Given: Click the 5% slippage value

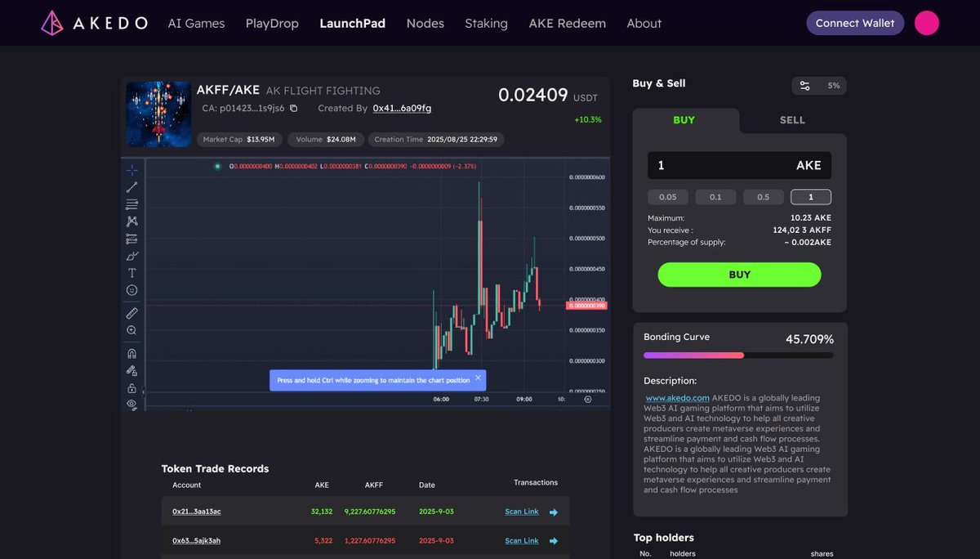Looking at the screenshot, I should point(834,86).
